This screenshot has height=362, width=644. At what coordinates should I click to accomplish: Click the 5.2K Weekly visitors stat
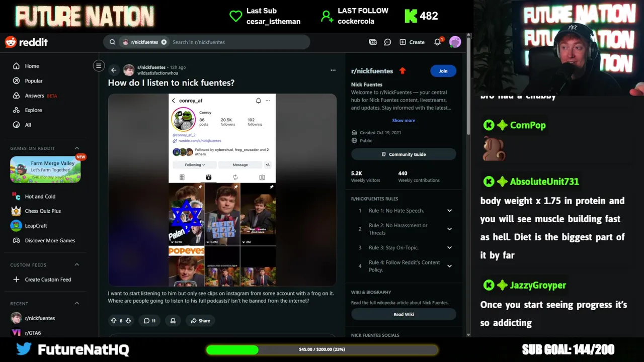(x=366, y=176)
